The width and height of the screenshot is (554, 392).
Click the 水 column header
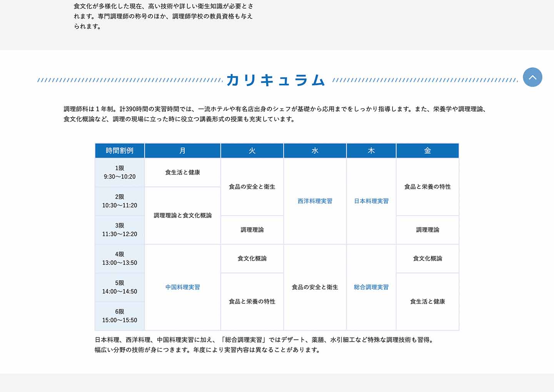click(x=315, y=151)
